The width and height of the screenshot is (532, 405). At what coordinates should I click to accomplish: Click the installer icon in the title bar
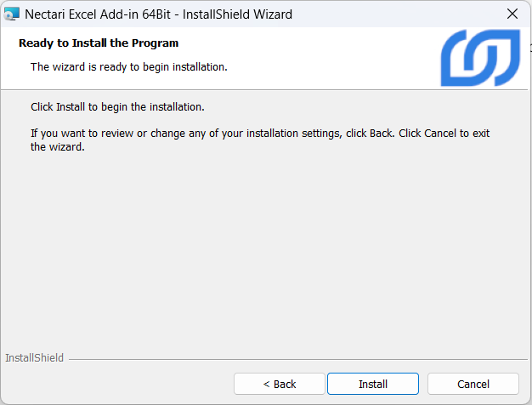point(12,14)
